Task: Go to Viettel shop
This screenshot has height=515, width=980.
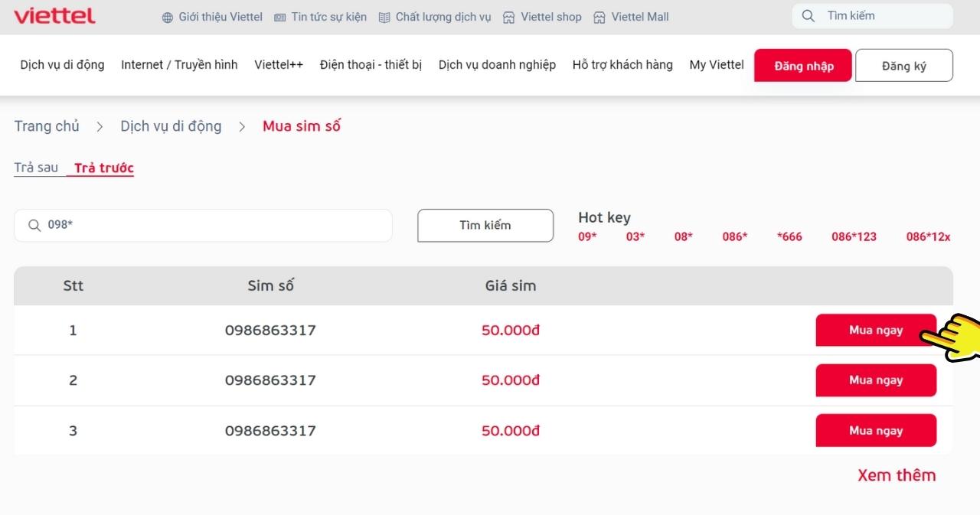Action: [x=551, y=17]
